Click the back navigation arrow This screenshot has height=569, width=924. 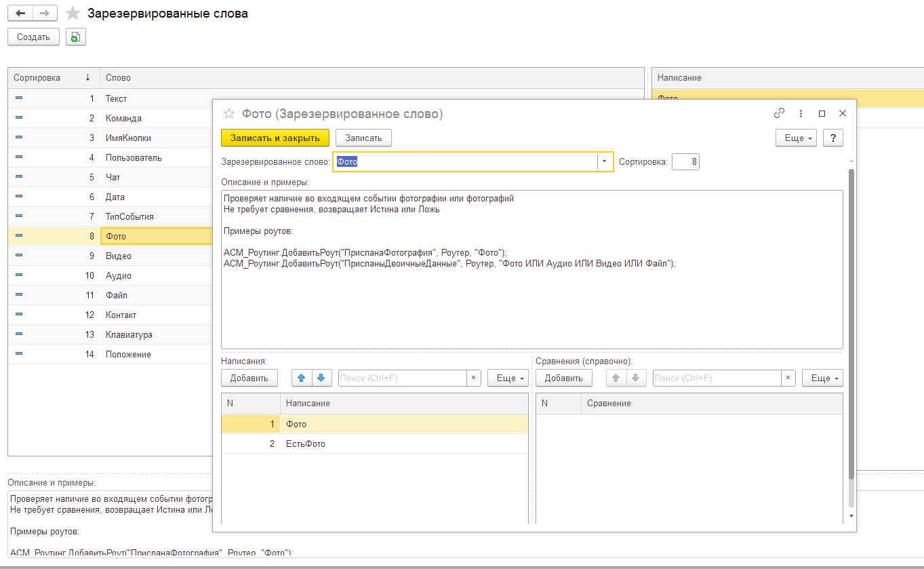click(21, 14)
